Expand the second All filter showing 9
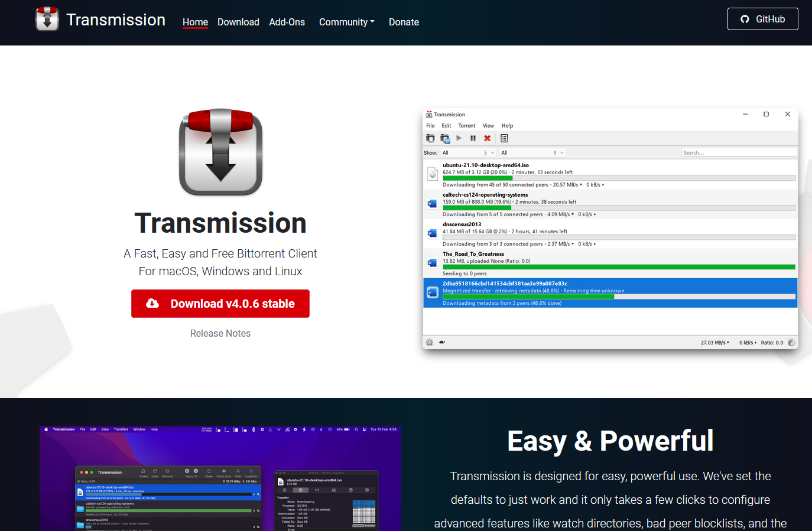This screenshot has width=812, height=531. click(x=532, y=153)
